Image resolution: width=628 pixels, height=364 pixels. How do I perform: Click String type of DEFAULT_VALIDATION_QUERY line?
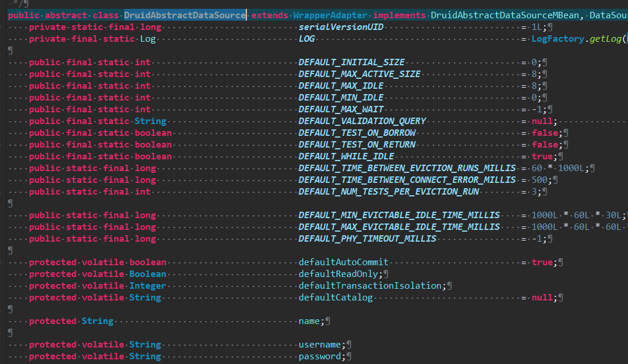pyautogui.click(x=150, y=121)
